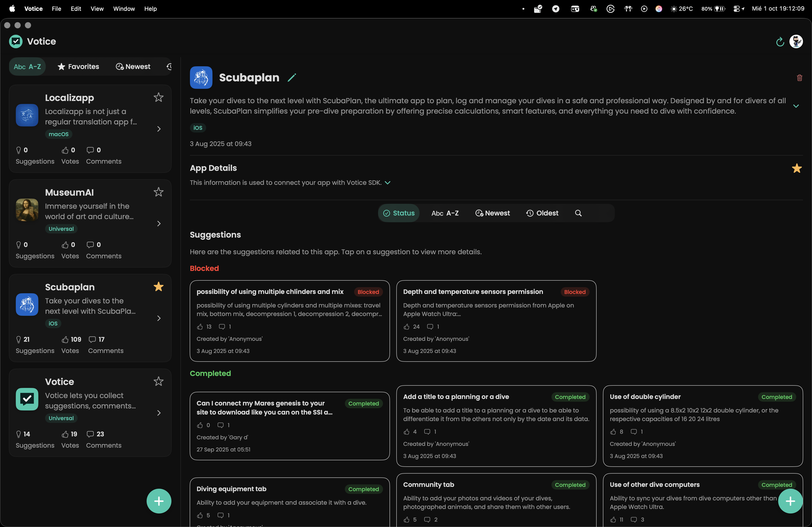The width and height of the screenshot is (812, 527).
Task: Click the pencil edit icon next to Scubaplan
Action: click(x=292, y=78)
